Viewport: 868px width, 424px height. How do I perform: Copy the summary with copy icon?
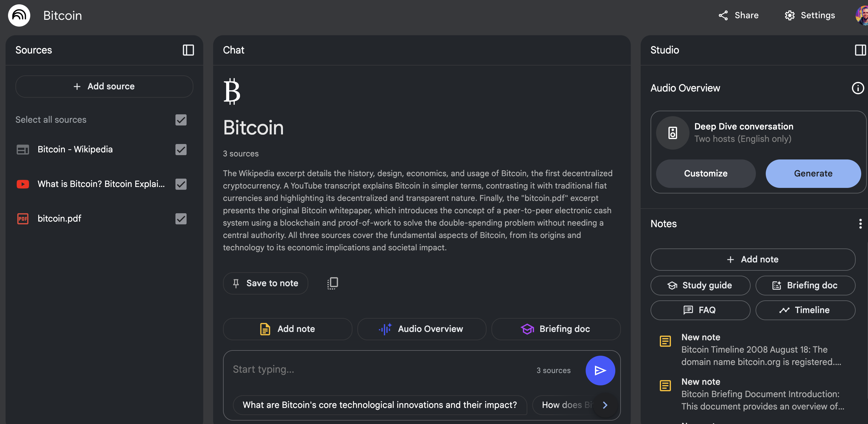(x=332, y=283)
